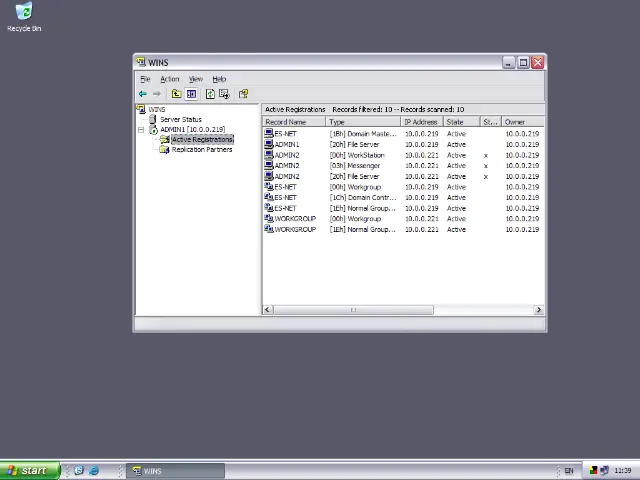Click computer icon of ES-NET [1Bh] row
Screen dimensions: 640x480
coord(269,133)
